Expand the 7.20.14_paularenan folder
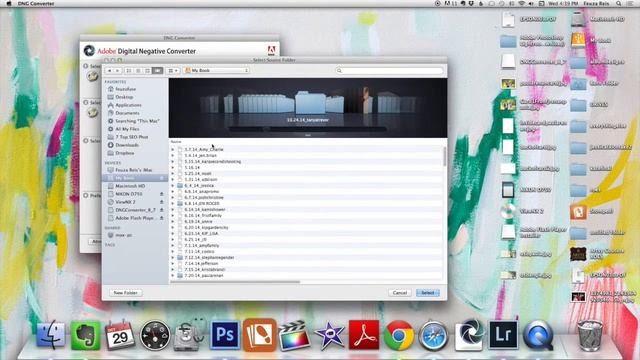The image size is (640, 360). (172, 276)
